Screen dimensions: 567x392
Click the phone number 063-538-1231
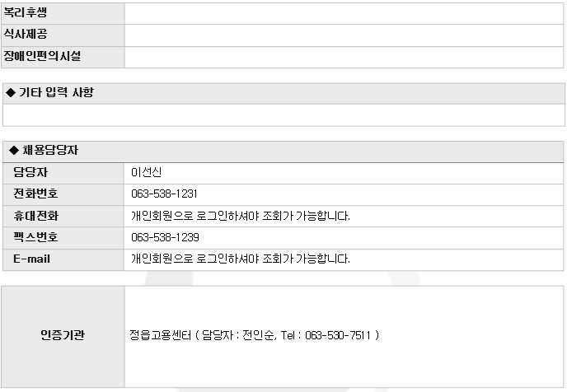(x=164, y=194)
